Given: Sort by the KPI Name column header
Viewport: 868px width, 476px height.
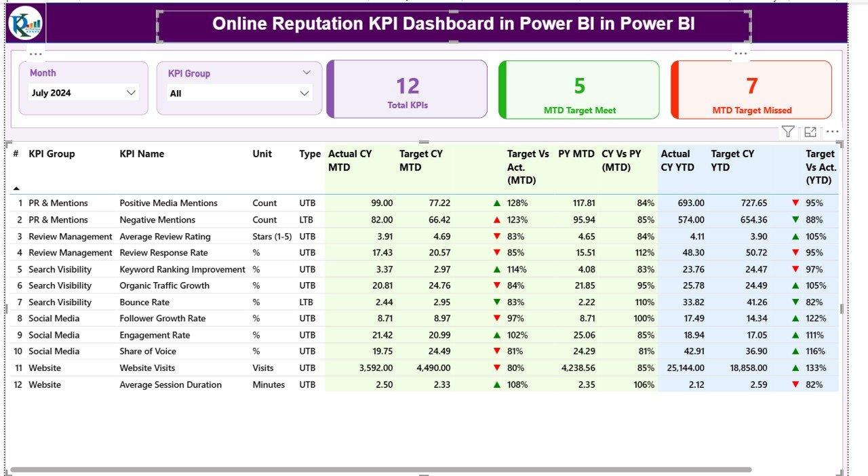Looking at the screenshot, I should click(x=142, y=154).
